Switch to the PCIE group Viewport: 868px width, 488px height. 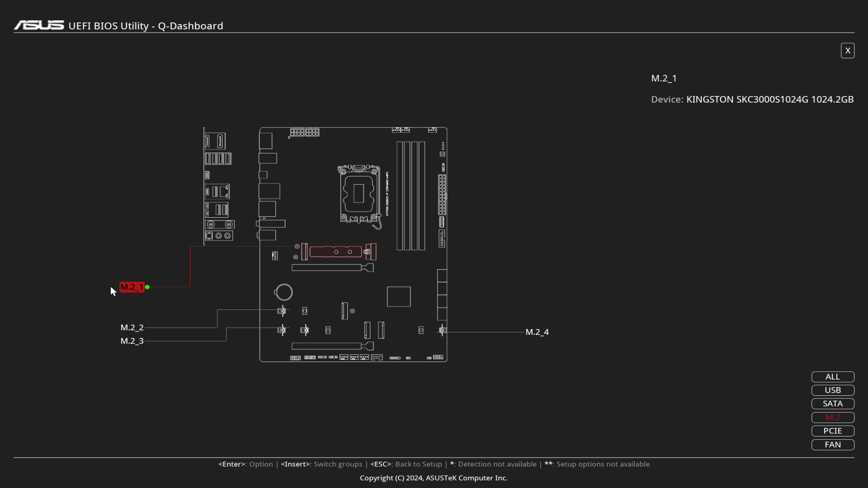[x=832, y=431]
